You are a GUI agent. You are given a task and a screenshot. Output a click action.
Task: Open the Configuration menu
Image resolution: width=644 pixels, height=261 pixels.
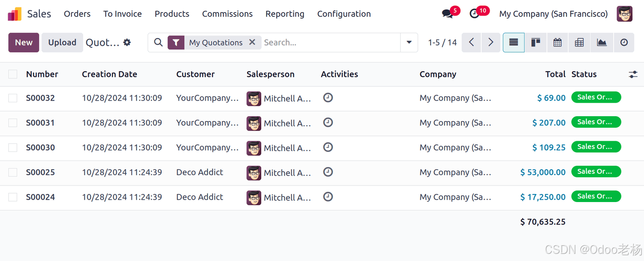tap(344, 14)
